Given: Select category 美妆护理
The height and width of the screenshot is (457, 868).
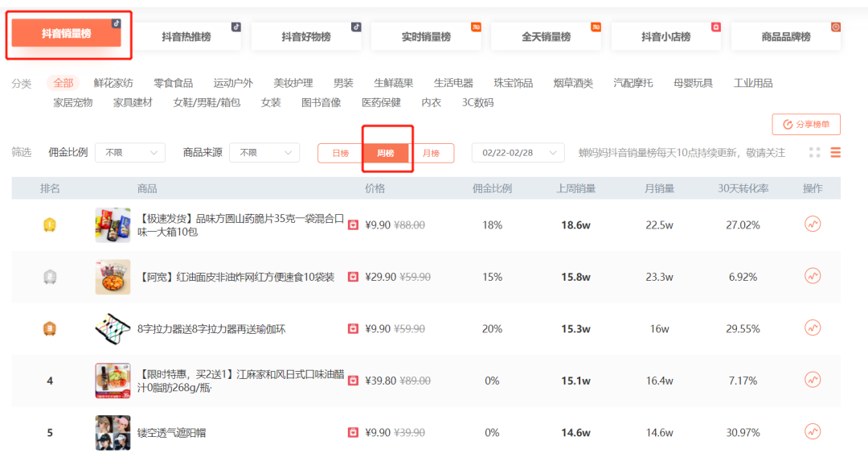Looking at the screenshot, I should (x=293, y=83).
